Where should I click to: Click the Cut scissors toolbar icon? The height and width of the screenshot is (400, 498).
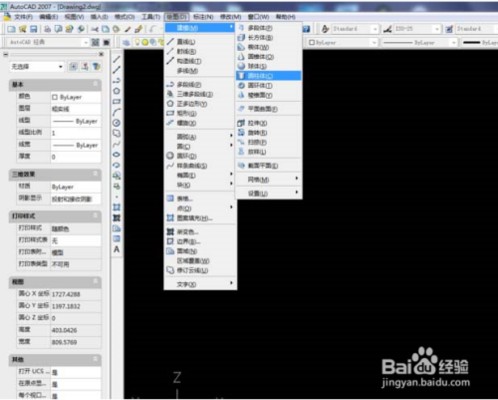pos(95,29)
